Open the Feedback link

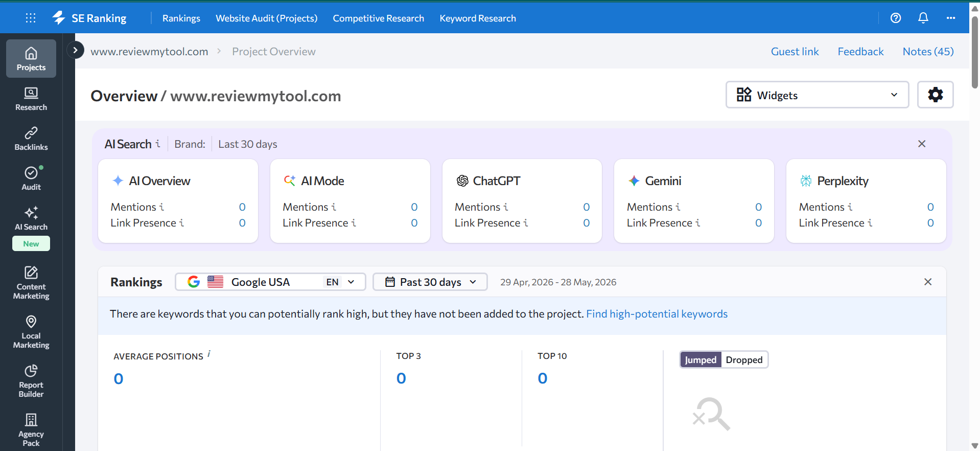(861, 51)
